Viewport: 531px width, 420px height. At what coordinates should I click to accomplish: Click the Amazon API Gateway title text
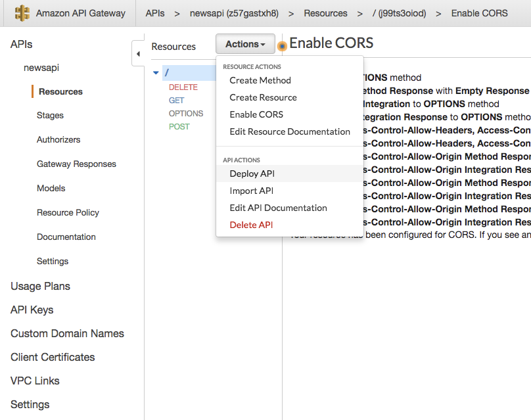[81, 13]
